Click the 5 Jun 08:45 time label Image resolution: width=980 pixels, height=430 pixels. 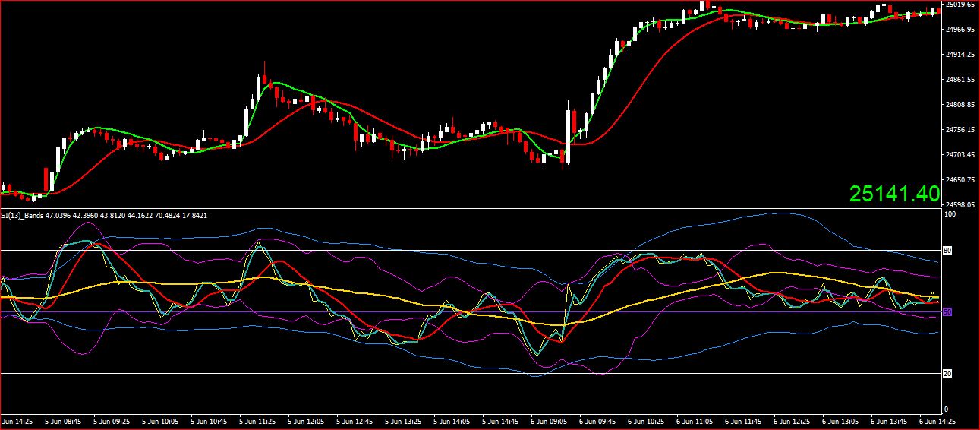64,420
